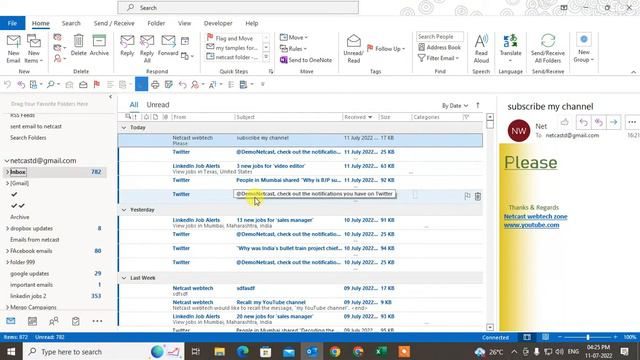Image resolution: width=640 pixels, height=360 pixels.
Task: Switch to Mail view in navigation bar
Action: [11, 321]
